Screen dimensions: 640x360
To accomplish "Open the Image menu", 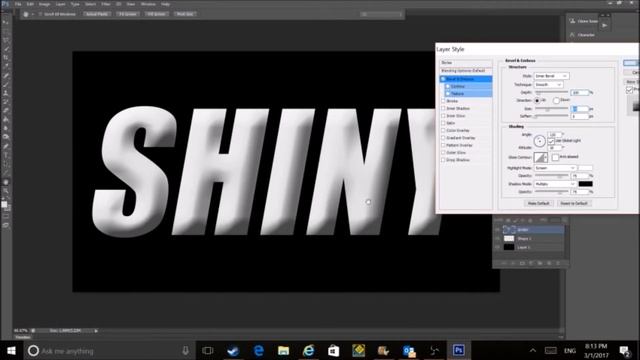I will pyautogui.click(x=44, y=4).
